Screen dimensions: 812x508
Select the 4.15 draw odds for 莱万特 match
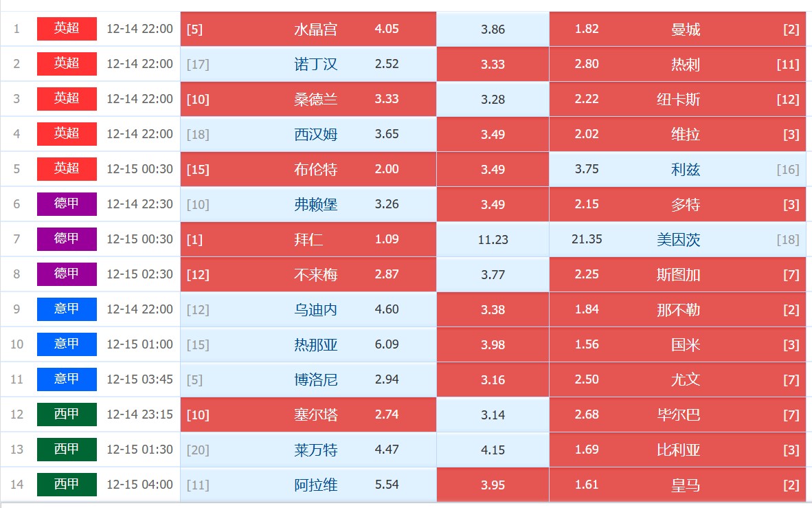[493, 450]
